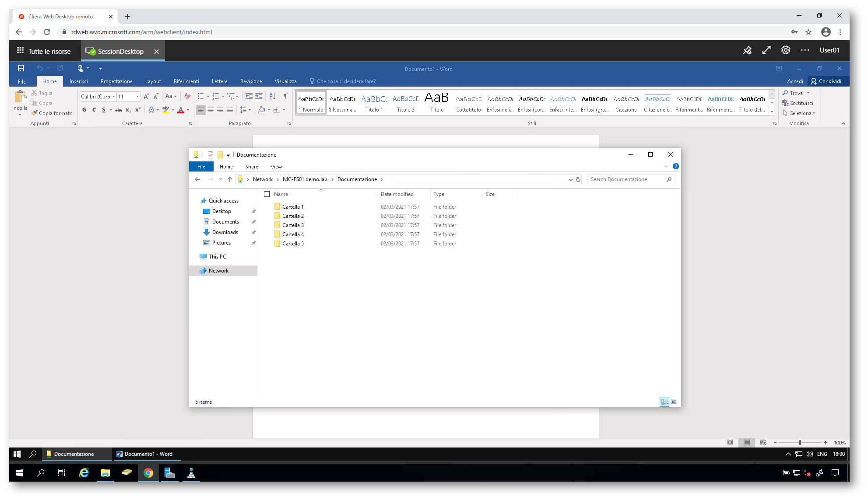Viewport: 868px width, 500px height.
Task: Toggle underline formatting (S) button
Action: tap(104, 110)
